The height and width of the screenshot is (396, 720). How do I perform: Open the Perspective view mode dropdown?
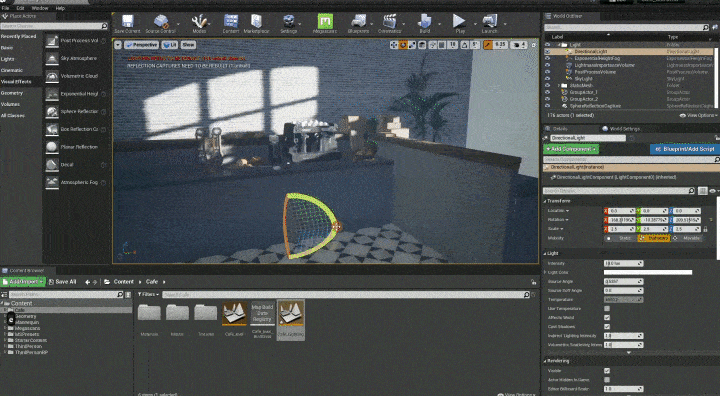pos(141,45)
